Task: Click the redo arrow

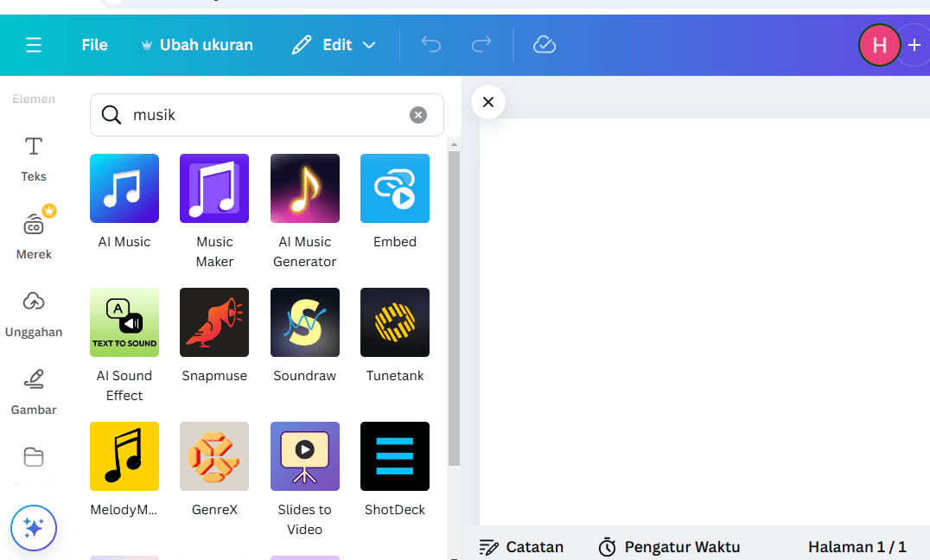Action: click(x=481, y=45)
